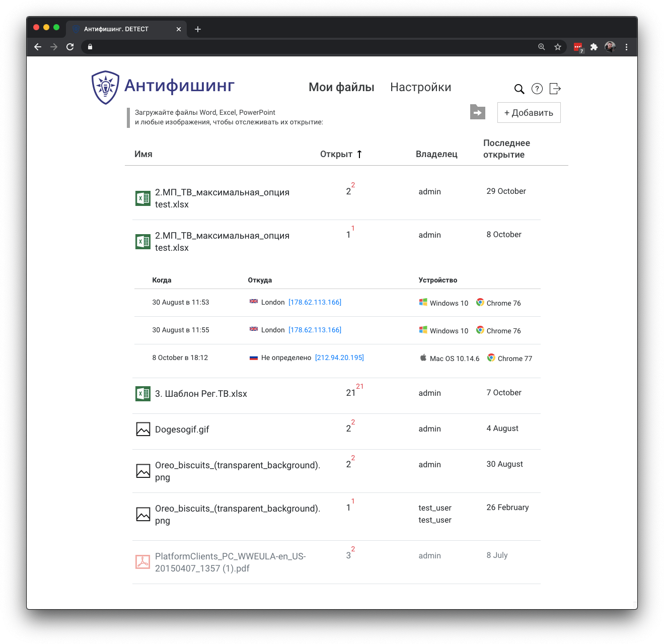Click the Откуда column label
664x644 pixels.
pyautogui.click(x=260, y=280)
